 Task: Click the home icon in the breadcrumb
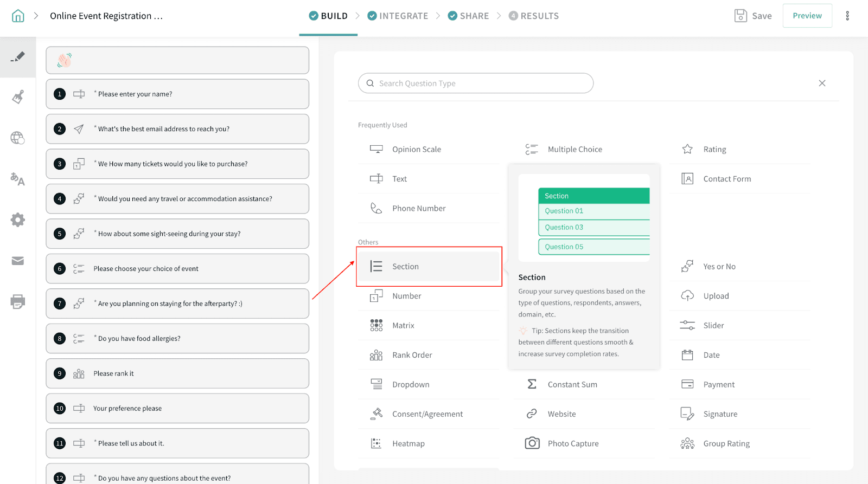pos(18,16)
